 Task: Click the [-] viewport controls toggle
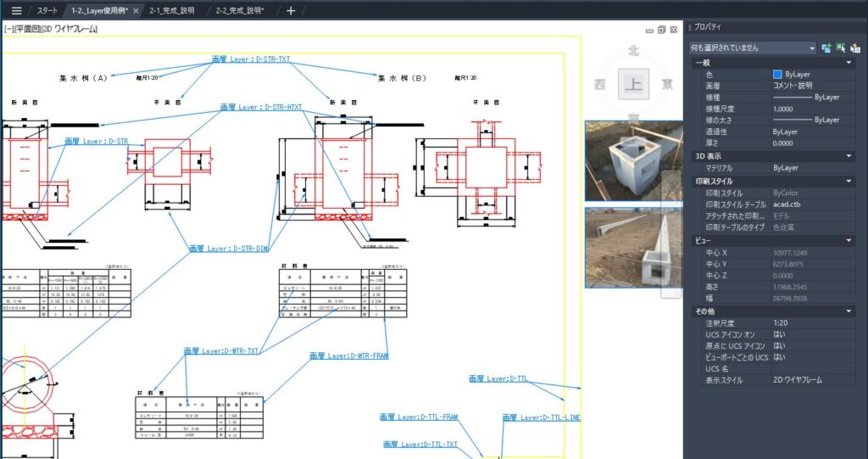(x=8, y=29)
